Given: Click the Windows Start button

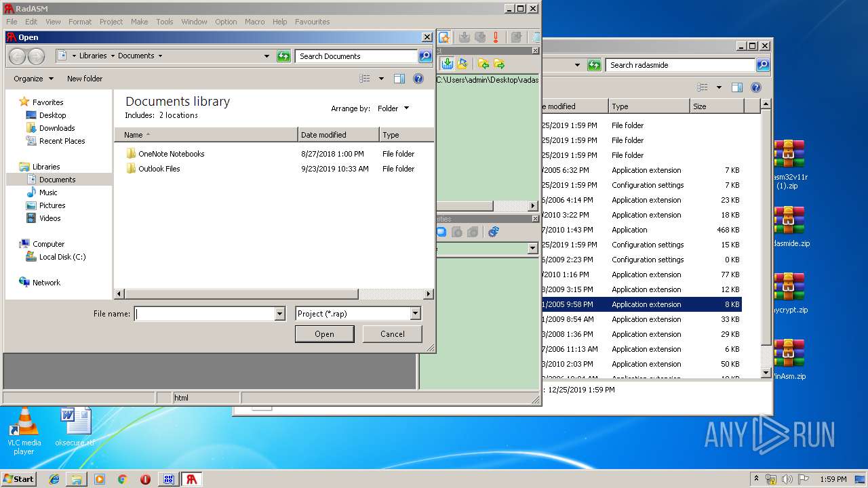Looking at the screenshot, I should click(x=19, y=479).
